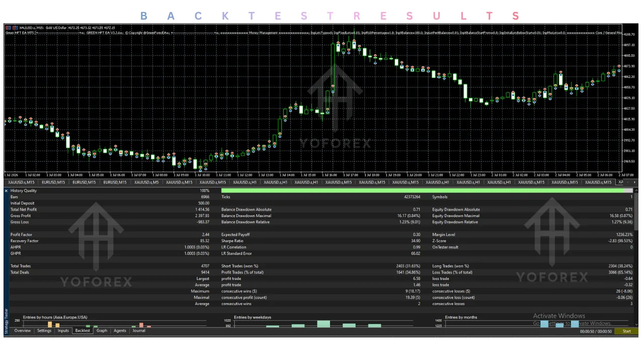
Task: Click the AHPR row label
Action: (16, 247)
